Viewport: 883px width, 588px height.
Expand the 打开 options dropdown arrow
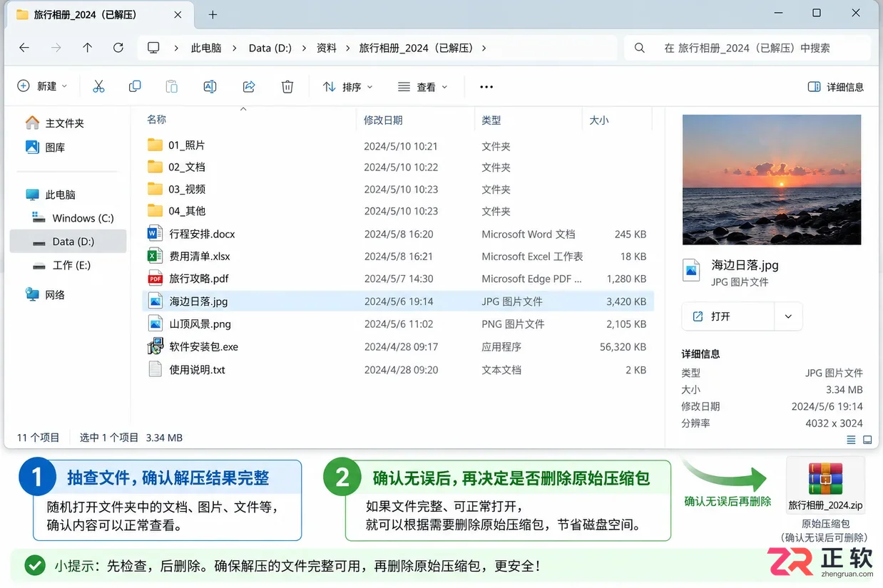coord(788,316)
